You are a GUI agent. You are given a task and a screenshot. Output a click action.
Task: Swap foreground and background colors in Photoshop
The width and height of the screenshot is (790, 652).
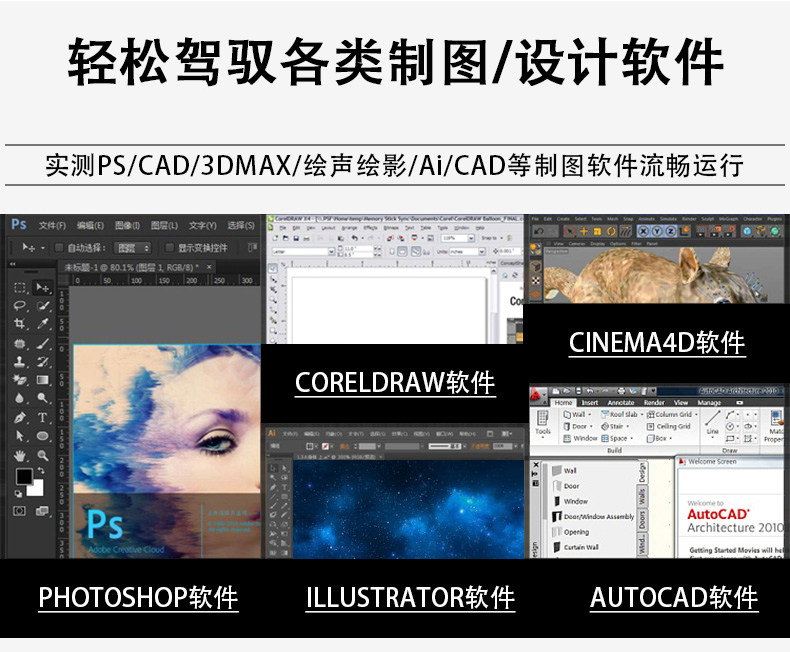[40, 470]
